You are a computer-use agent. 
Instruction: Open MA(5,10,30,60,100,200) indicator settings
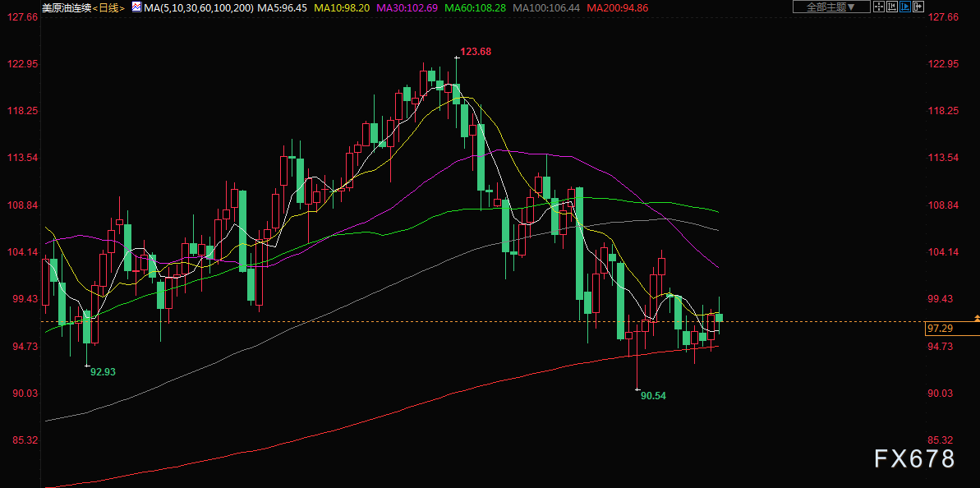pyautogui.click(x=198, y=7)
